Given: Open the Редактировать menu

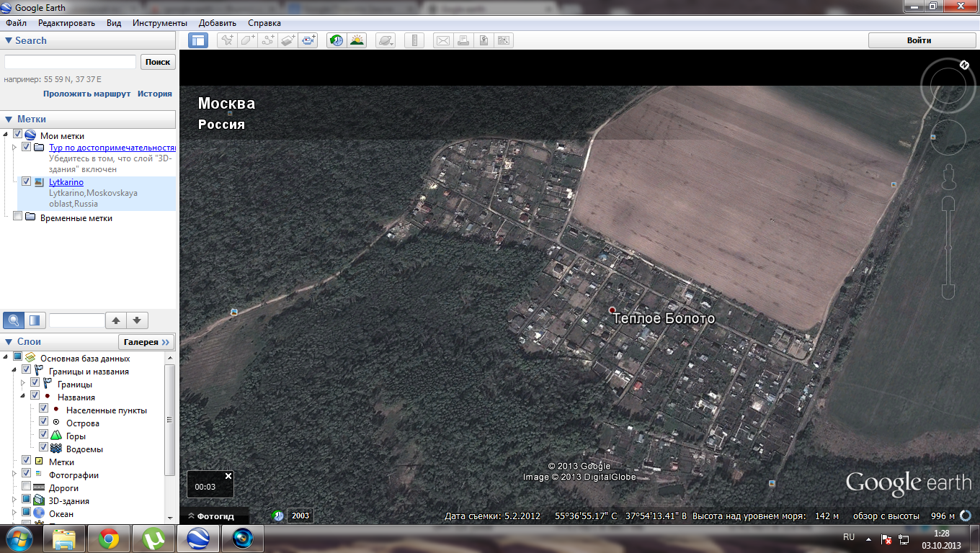Looking at the screenshot, I should [x=67, y=23].
